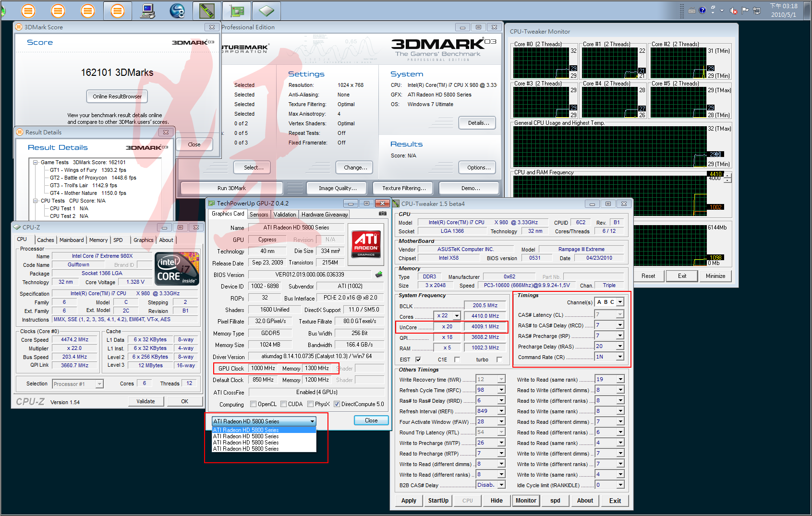Image resolution: width=812 pixels, height=516 pixels.
Task: Toggle the DirectCompute 5.0 checkbox
Action: coord(337,404)
